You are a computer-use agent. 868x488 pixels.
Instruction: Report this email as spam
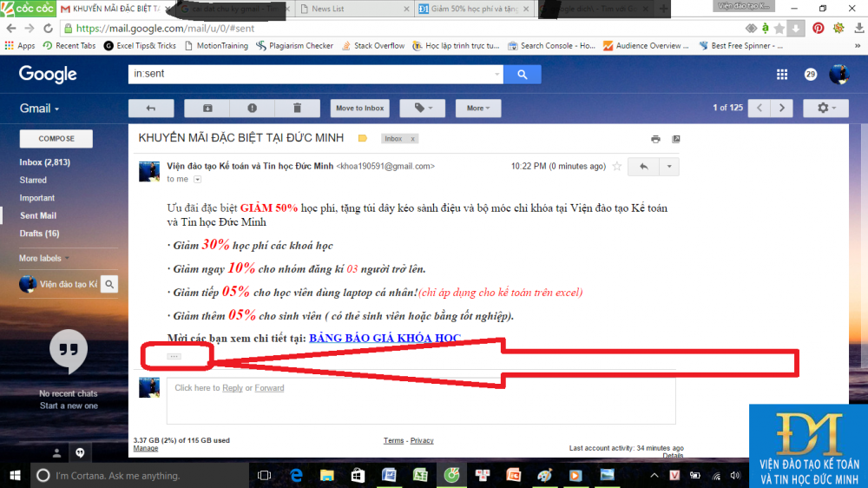[252, 108]
